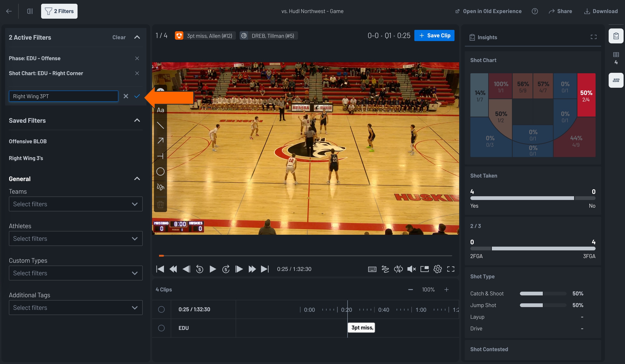Viewport: 625px width, 364px height.
Task: Select the Right Wing 3's saved filter
Action: click(x=26, y=158)
